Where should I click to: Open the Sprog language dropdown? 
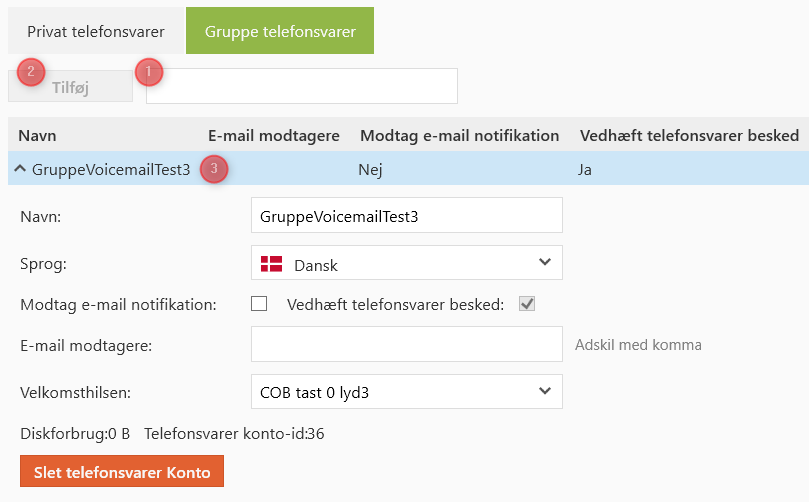(x=406, y=263)
